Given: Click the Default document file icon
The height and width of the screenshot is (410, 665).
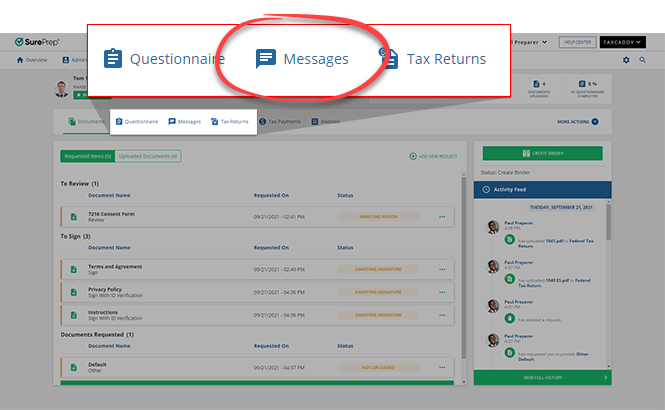Looking at the screenshot, I should pyautogui.click(x=74, y=368).
